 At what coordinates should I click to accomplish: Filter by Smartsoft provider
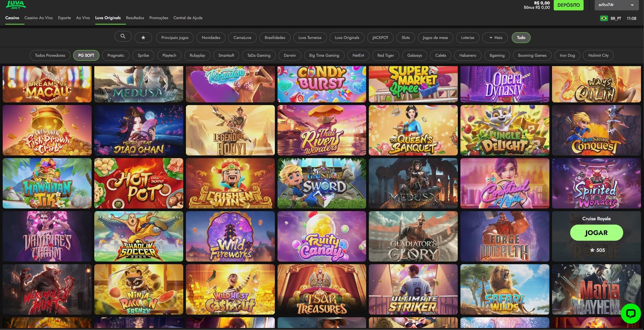pyautogui.click(x=226, y=55)
